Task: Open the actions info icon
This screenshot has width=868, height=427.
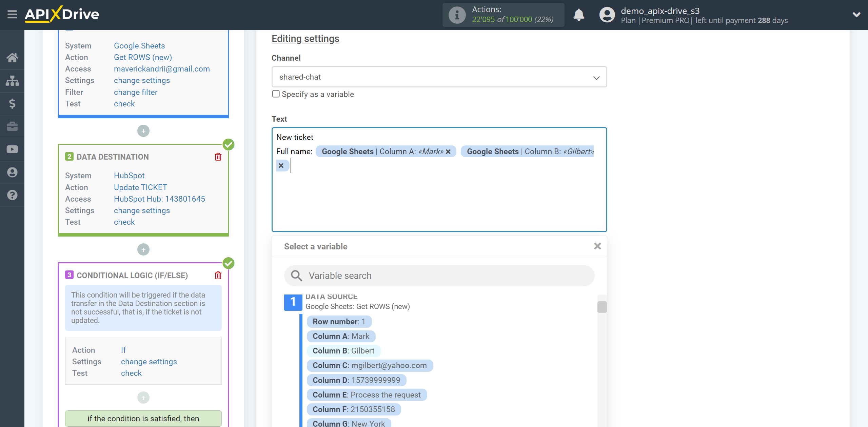Action: (457, 15)
